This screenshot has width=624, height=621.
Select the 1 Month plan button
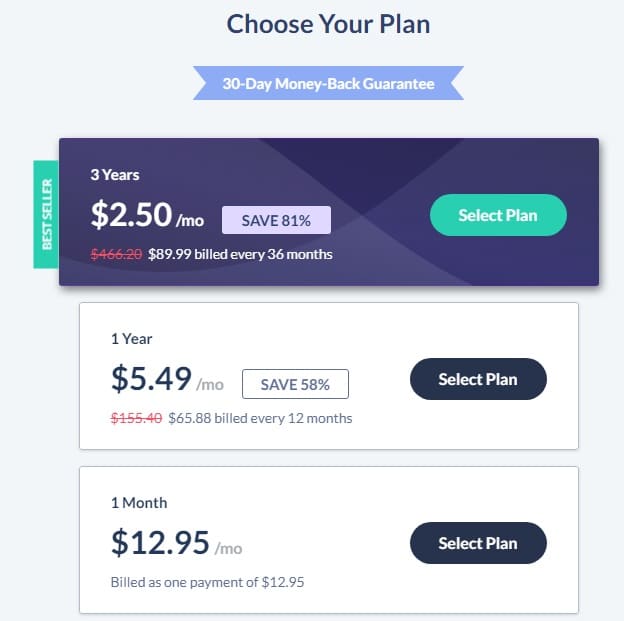[478, 543]
